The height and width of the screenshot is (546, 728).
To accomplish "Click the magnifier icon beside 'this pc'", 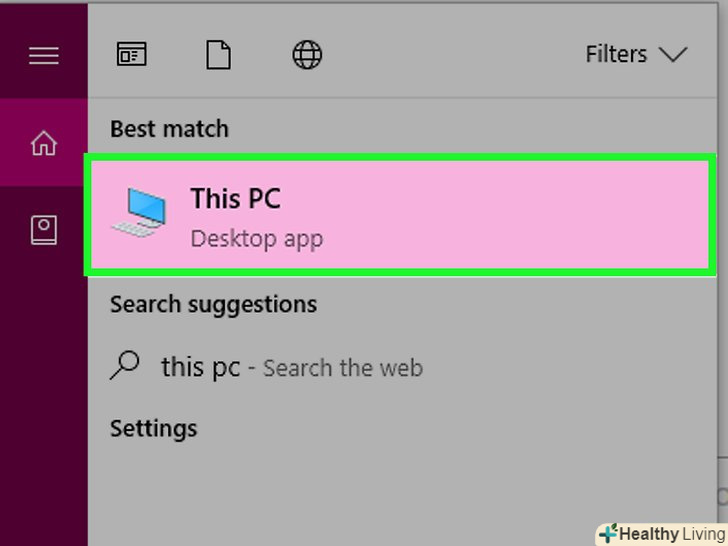I will [125, 366].
